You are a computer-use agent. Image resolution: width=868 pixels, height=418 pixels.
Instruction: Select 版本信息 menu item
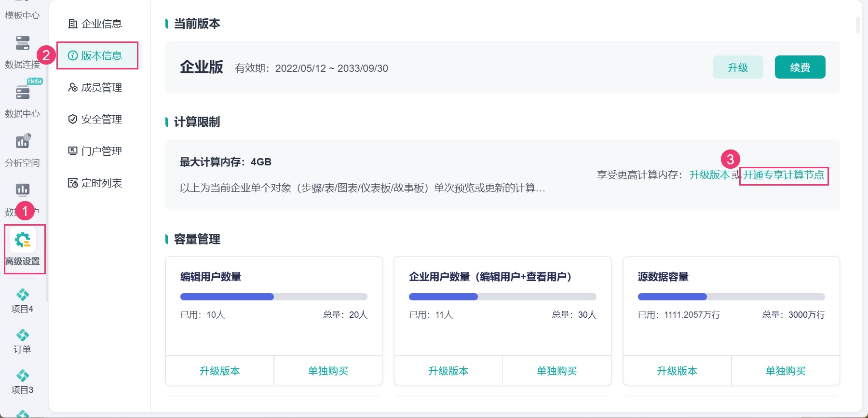coord(95,55)
